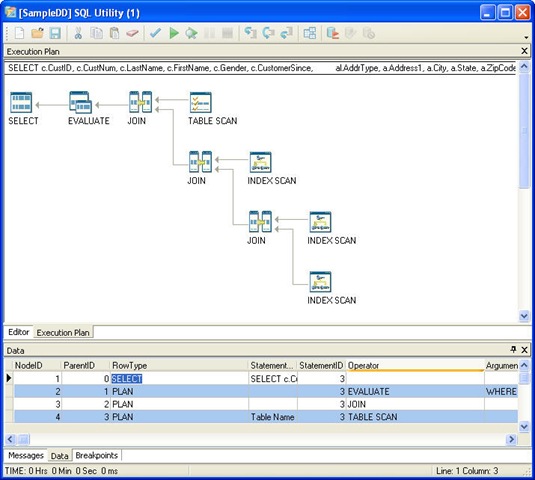Close the Execution Plan panel
Image resolution: width=535 pixels, height=480 pixels.
525,51
